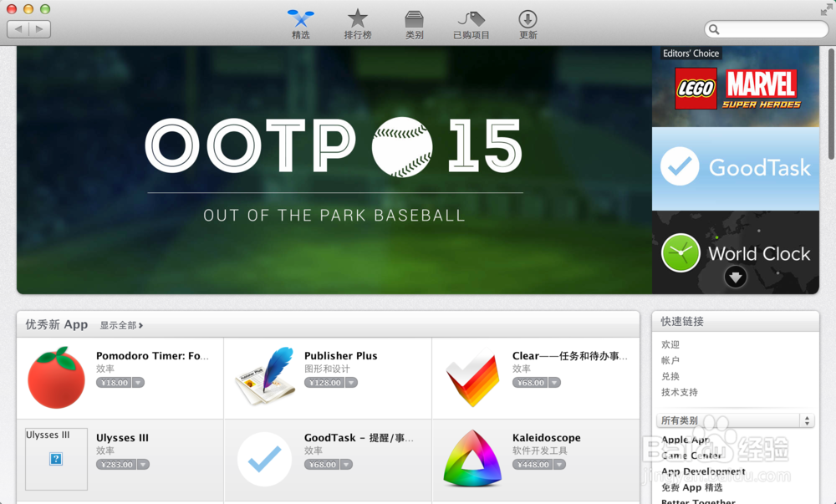Open the Game Center quick link
The image size is (836, 504).
coord(691,456)
